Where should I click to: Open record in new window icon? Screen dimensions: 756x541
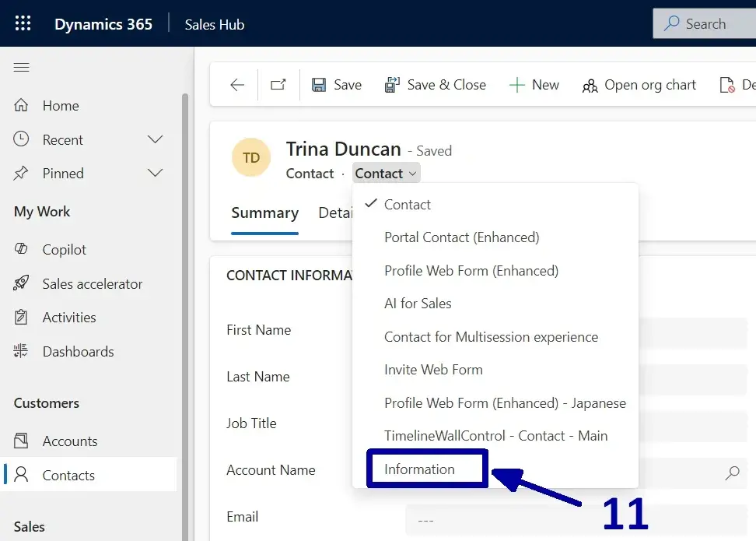click(278, 85)
